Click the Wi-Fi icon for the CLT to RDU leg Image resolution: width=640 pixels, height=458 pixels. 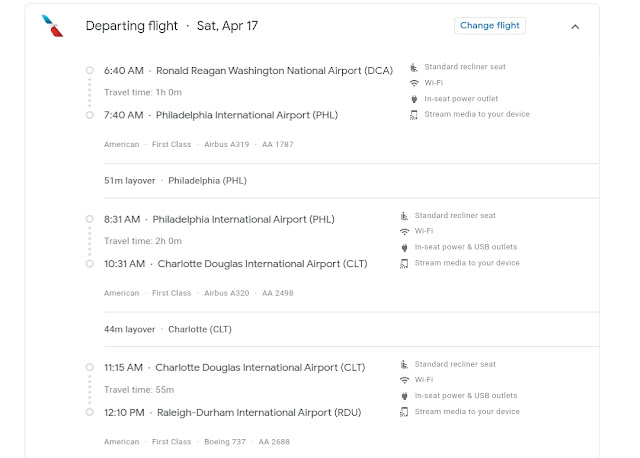click(404, 380)
